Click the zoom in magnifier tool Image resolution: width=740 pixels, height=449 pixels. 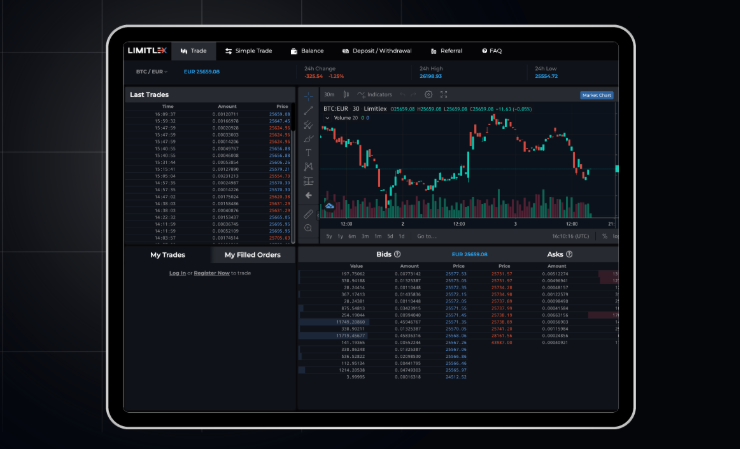(309, 228)
